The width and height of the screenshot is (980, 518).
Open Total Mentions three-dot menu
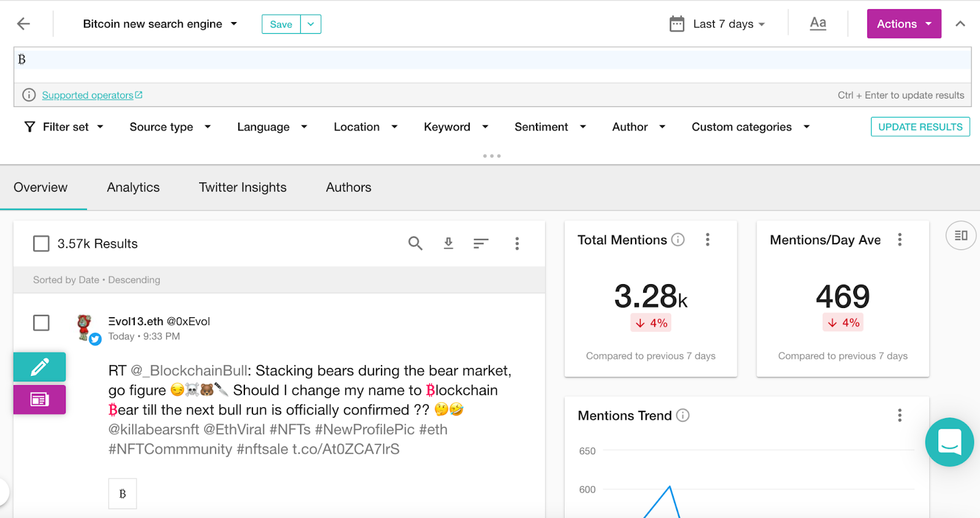point(707,239)
